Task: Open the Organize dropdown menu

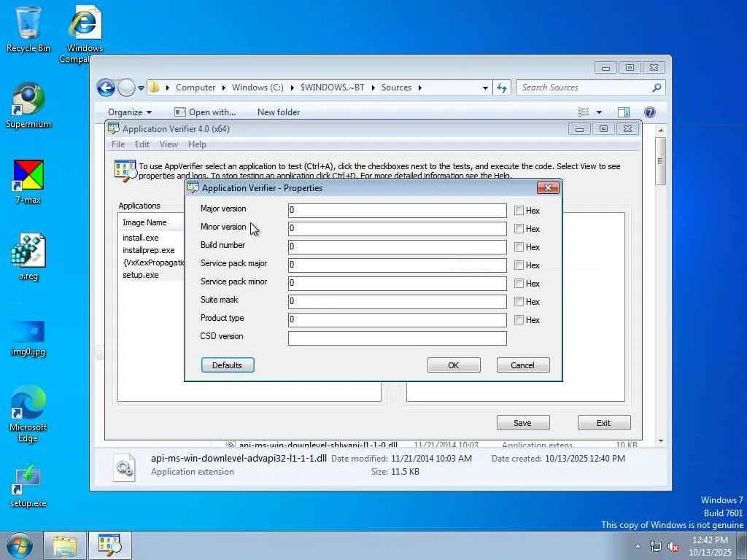Action: click(130, 112)
